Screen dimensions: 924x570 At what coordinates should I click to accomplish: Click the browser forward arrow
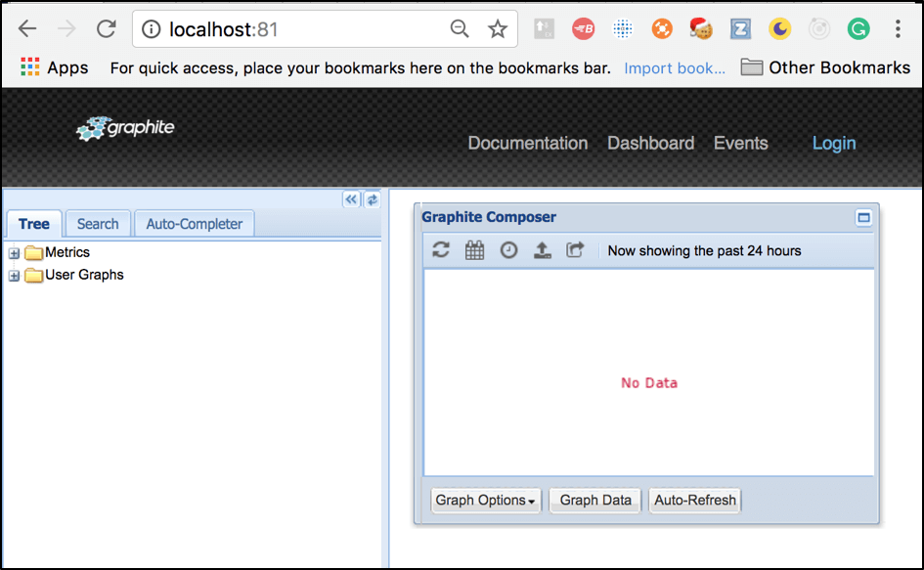tap(66, 28)
